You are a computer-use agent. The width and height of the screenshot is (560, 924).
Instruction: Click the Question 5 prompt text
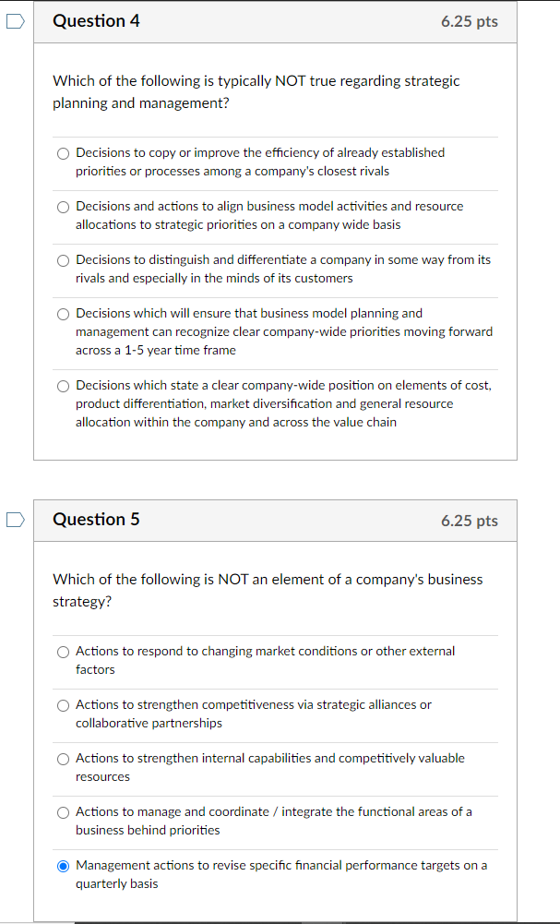267,590
